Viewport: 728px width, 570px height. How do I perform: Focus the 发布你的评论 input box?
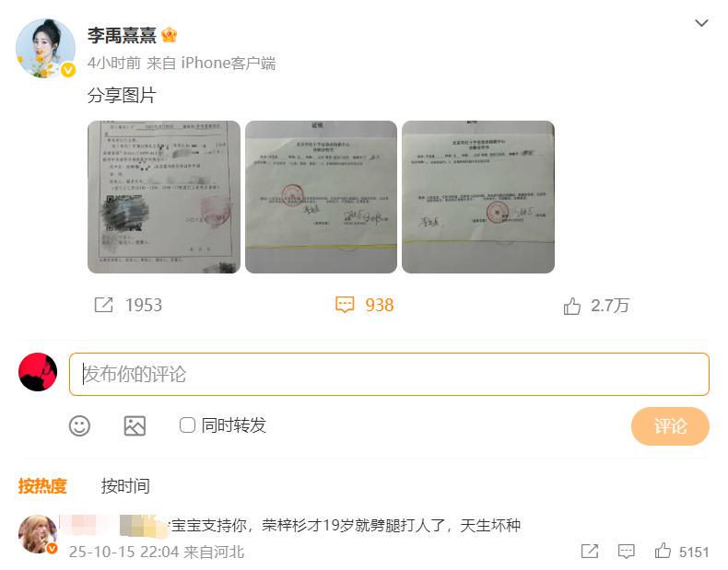pos(389,374)
